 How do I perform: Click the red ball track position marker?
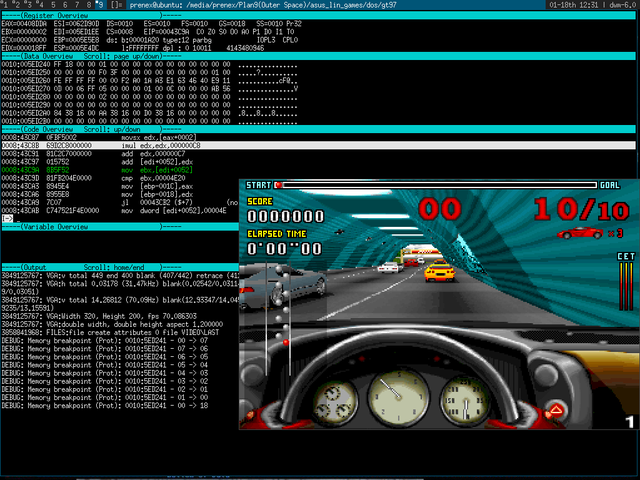(x=286, y=342)
